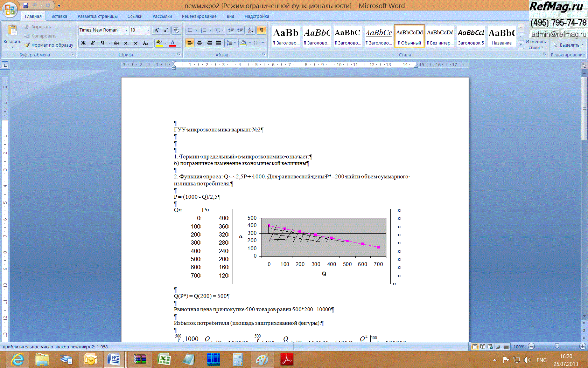Screen dimensions: 588x368
Task: Click the Grow Font icon
Action: coord(156,30)
